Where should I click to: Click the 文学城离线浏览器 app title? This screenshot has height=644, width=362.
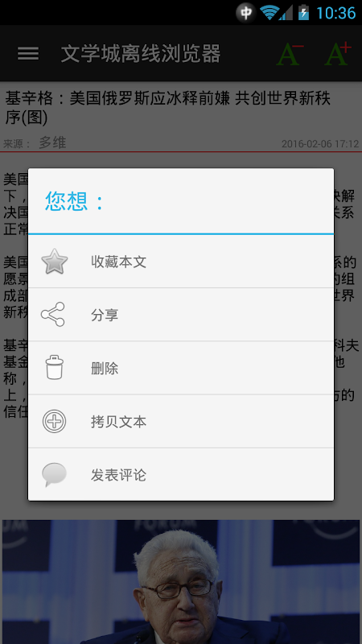coord(141,54)
